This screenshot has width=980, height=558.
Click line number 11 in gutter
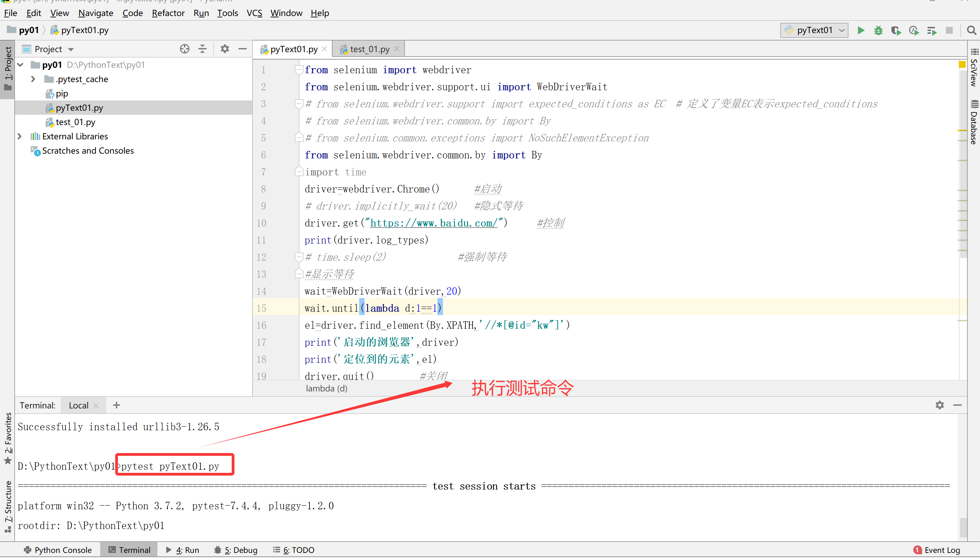261,240
